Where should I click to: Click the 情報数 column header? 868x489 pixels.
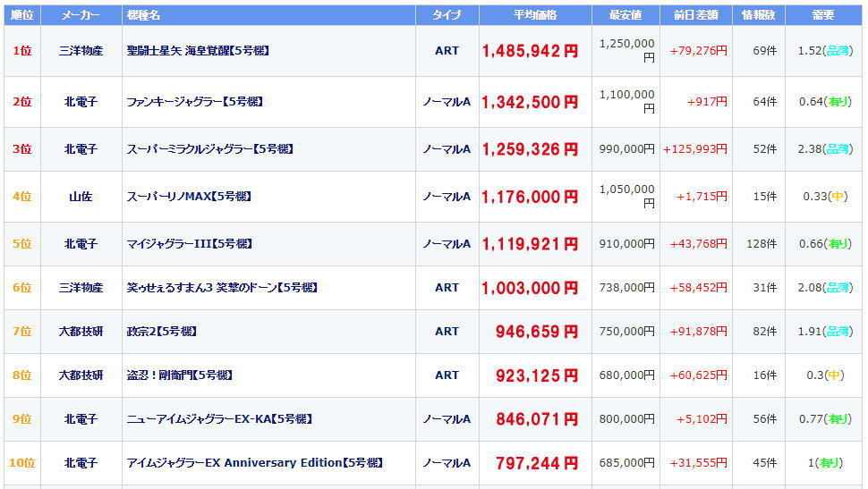pyautogui.click(x=759, y=15)
